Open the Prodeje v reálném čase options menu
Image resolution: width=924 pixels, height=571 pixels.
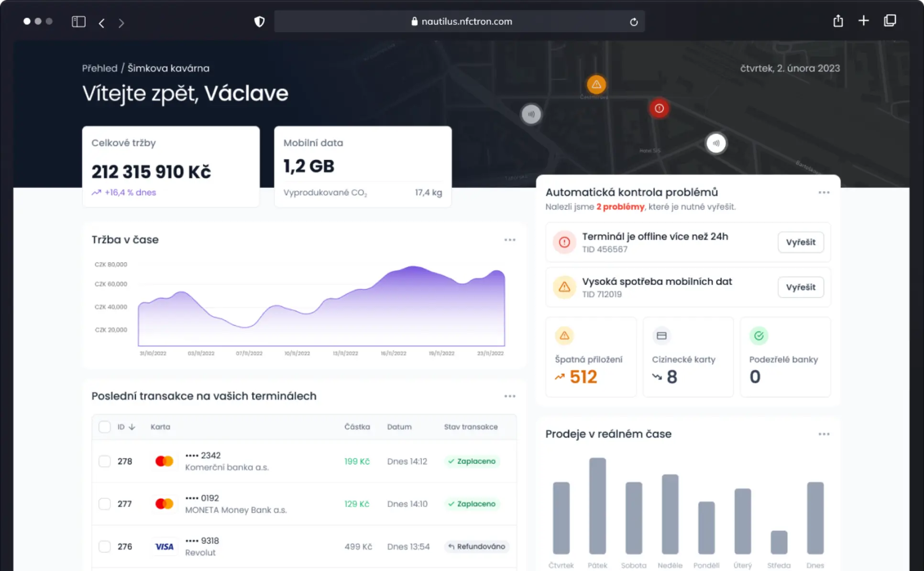824,434
